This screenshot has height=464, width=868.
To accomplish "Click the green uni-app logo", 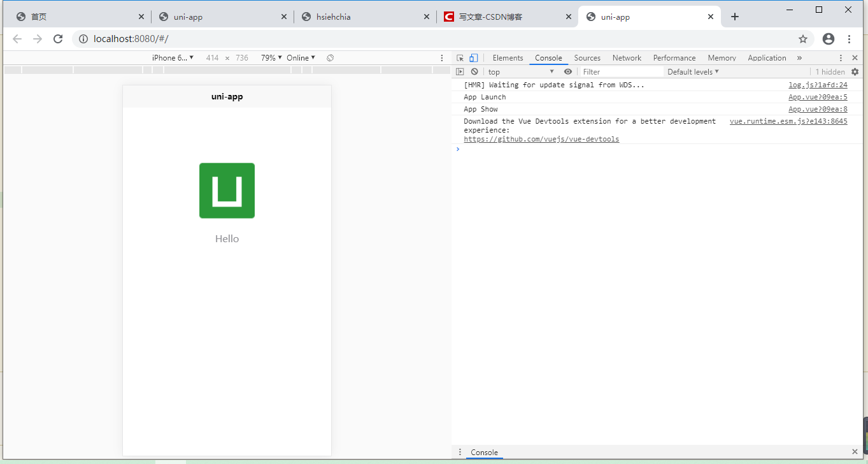I will pos(227,191).
